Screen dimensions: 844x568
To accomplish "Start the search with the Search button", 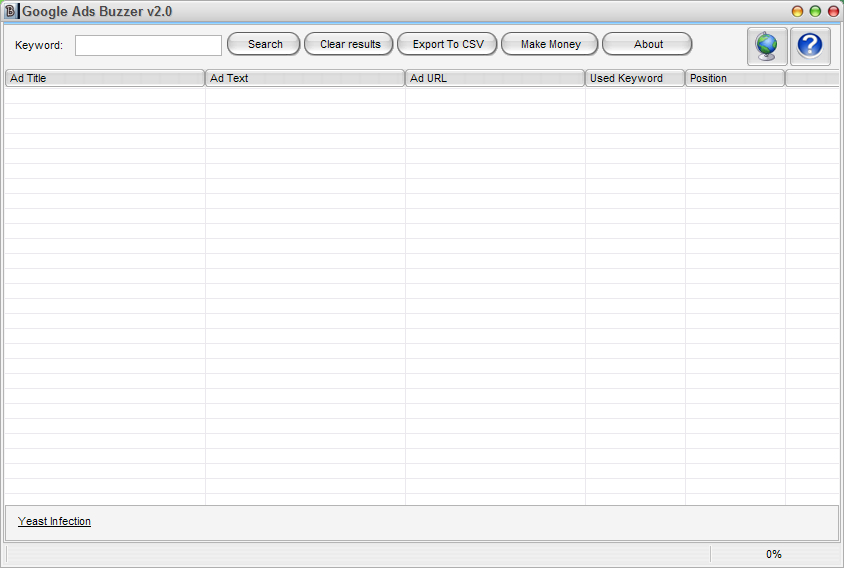I will pos(264,44).
